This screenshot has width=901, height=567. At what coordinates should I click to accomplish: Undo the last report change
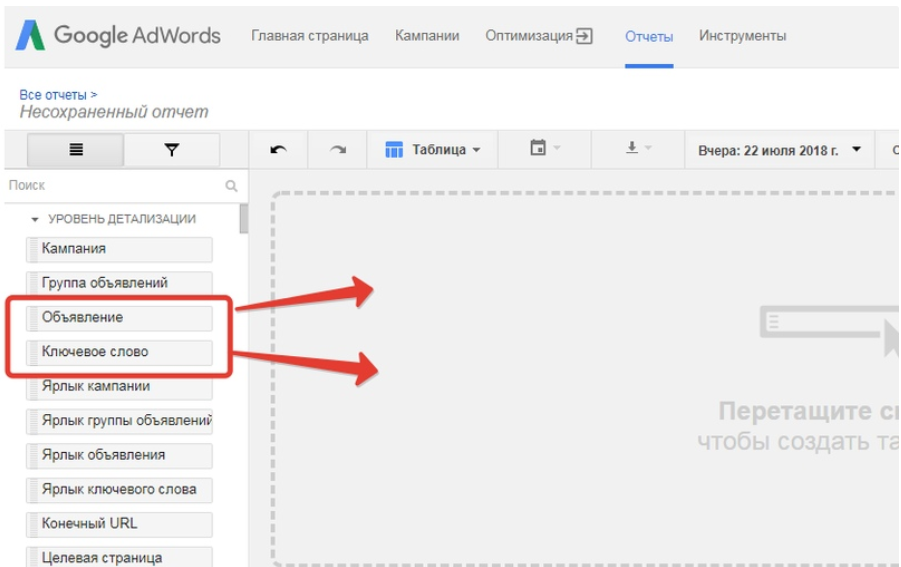click(x=278, y=150)
